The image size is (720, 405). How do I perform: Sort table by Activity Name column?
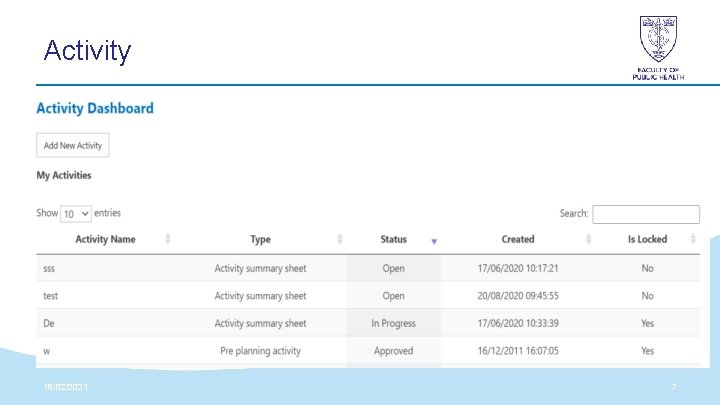[168, 239]
